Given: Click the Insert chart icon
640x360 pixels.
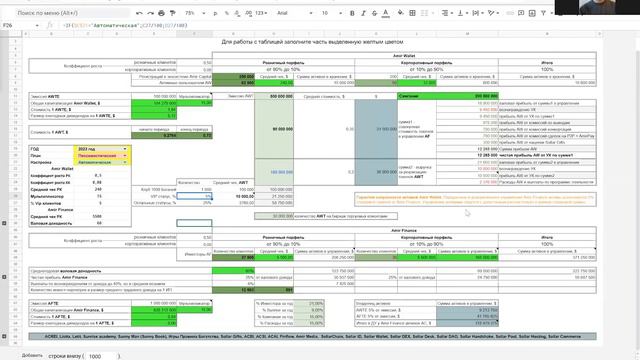Looking at the screenshot, I should 532,13.
